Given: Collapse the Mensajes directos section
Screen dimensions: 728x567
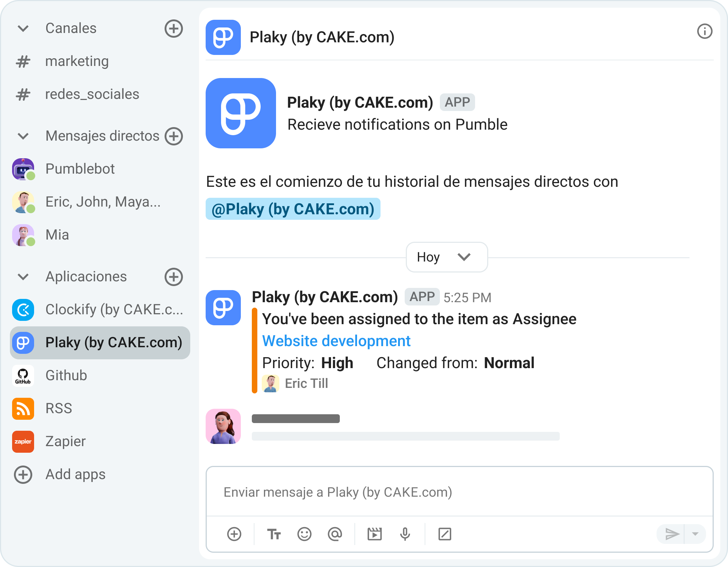Looking at the screenshot, I should click(x=23, y=136).
